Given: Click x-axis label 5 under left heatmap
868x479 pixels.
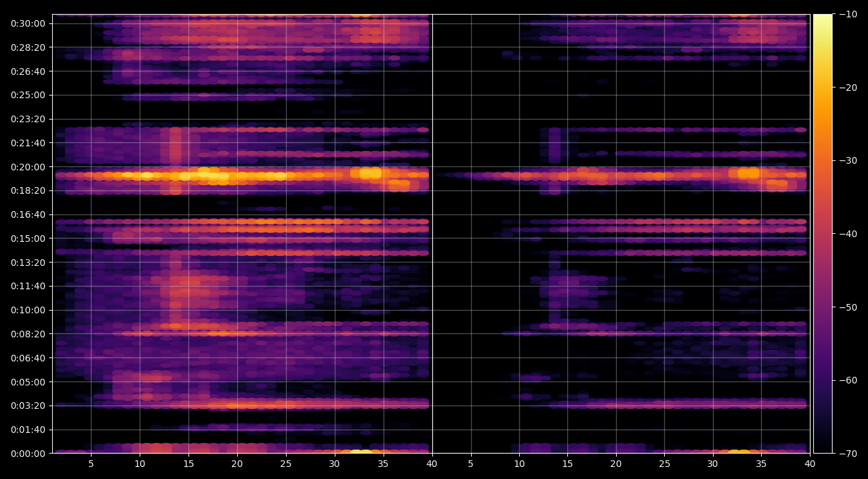Looking at the screenshot, I should 91,464.
